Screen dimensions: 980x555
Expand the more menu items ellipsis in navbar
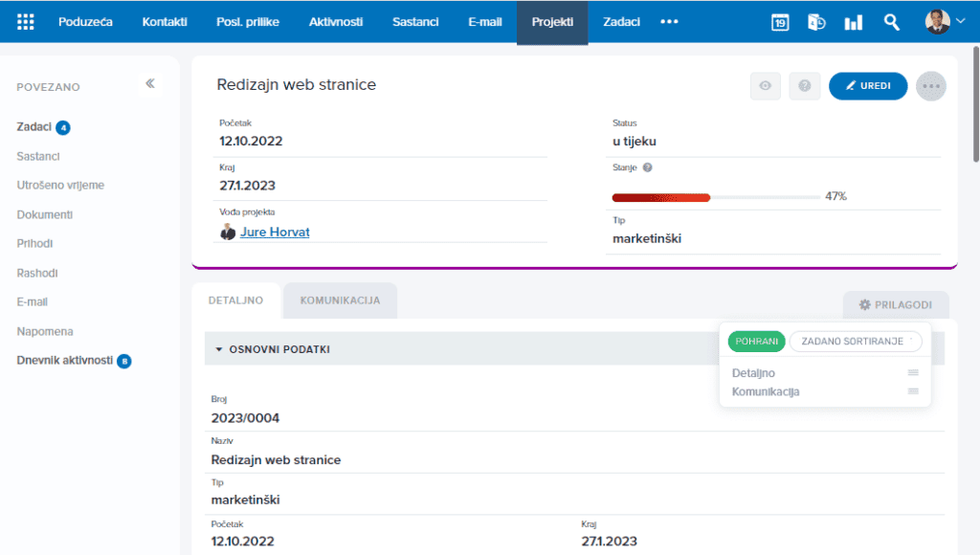pos(669,22)
